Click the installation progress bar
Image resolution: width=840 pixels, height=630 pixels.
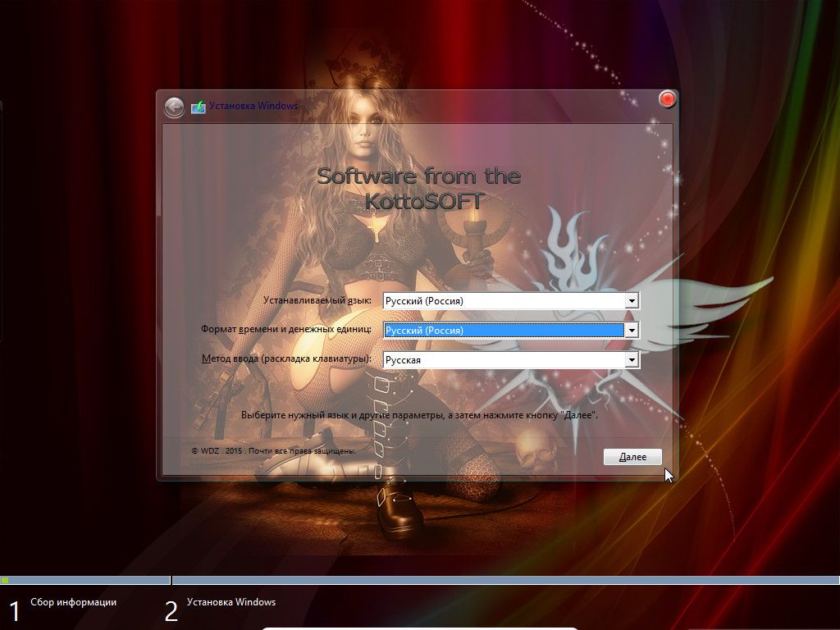tap(420, 580)
